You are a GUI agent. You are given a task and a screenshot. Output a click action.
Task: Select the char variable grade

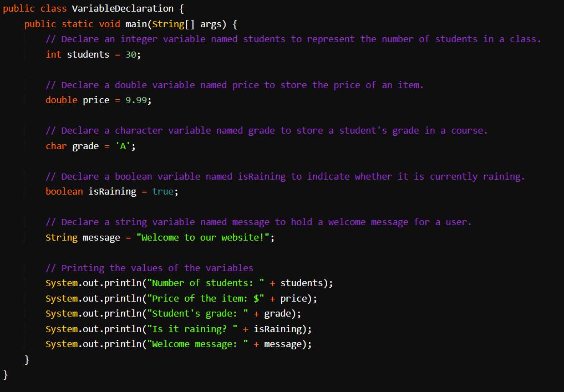tap(85, 146)
